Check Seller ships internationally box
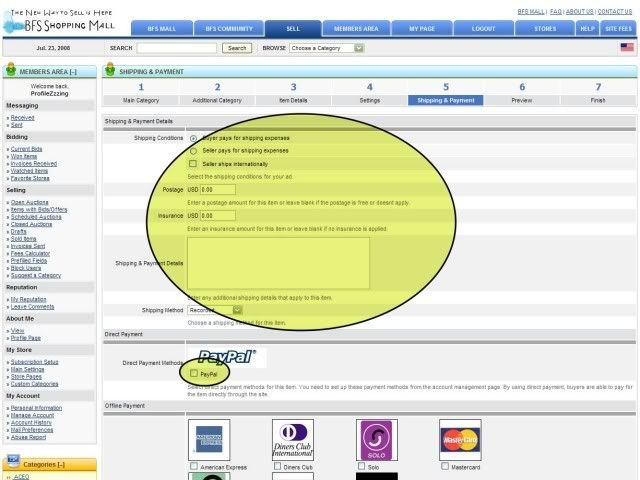The image size is (640, 480). pyautogui.click(x=193, y=164)
